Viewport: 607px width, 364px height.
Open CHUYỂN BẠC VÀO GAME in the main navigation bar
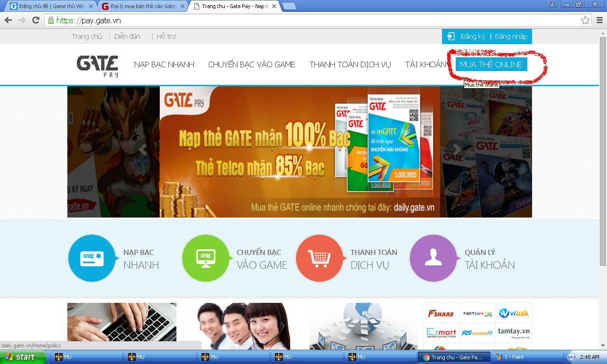pos(252,64)
